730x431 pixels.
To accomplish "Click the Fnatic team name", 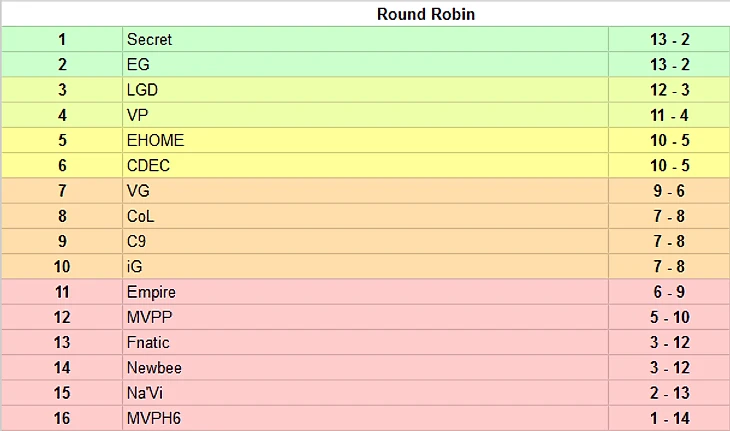I will click(x=148, y=343).
